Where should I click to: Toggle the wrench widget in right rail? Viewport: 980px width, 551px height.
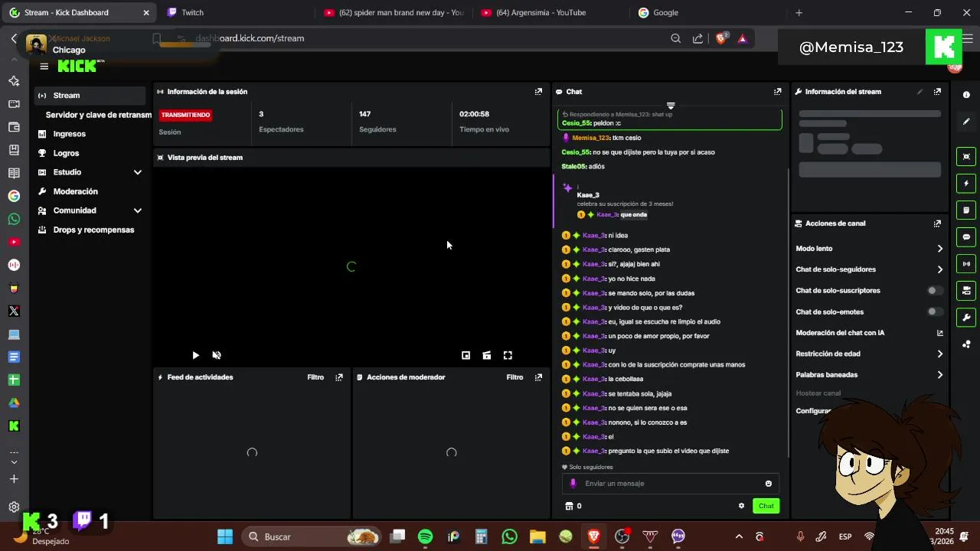tap(966, 318)
